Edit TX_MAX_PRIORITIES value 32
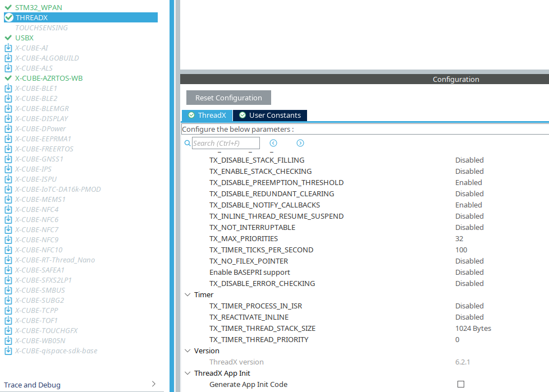 click(459, 239)
